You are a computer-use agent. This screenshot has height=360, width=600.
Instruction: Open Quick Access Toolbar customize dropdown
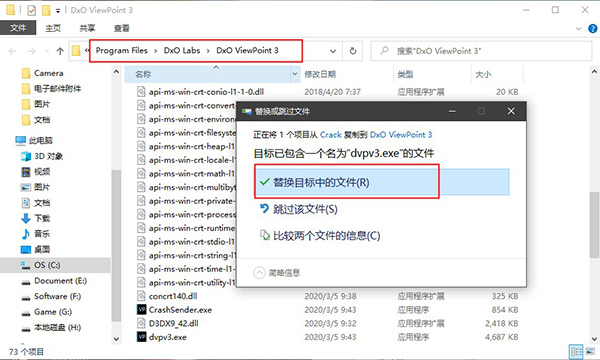(58, 11)
